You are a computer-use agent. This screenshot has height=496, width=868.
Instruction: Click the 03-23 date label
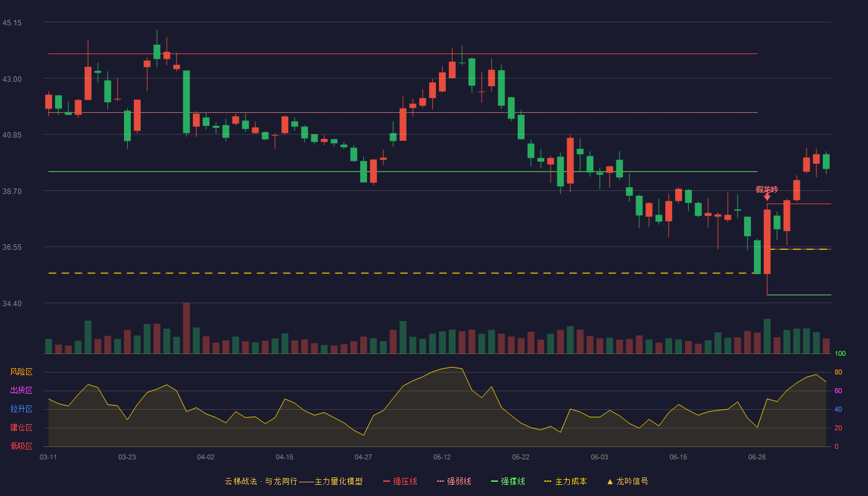point(127,457)
